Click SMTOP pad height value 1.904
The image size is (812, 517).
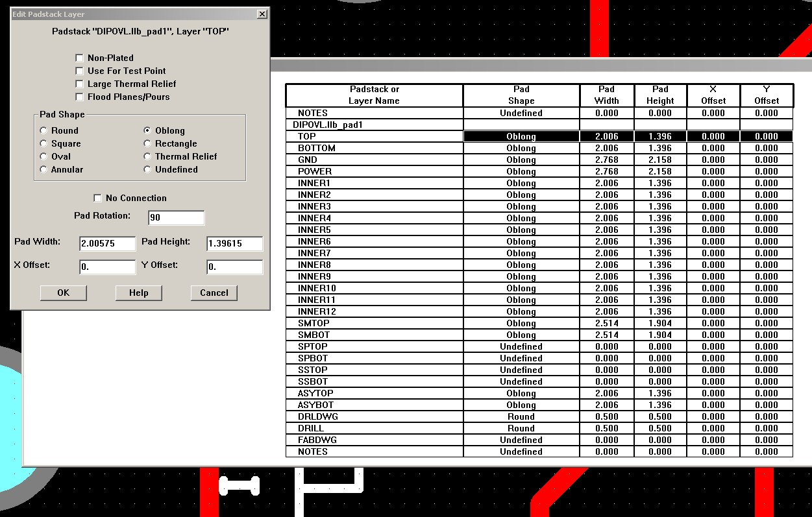(660, 323)
